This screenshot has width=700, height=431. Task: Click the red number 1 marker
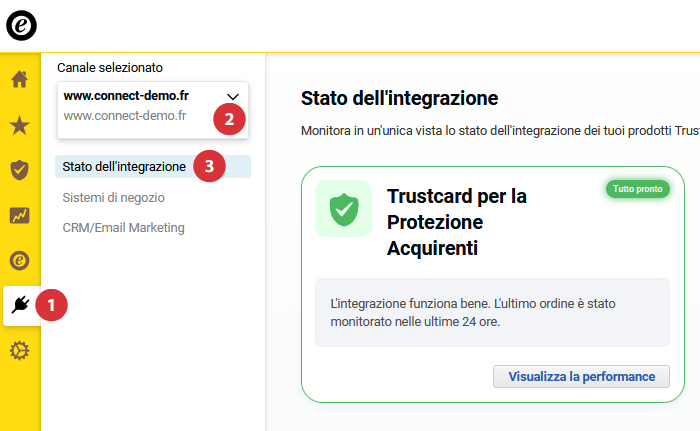pyautogui.click(x=52, y=305)
